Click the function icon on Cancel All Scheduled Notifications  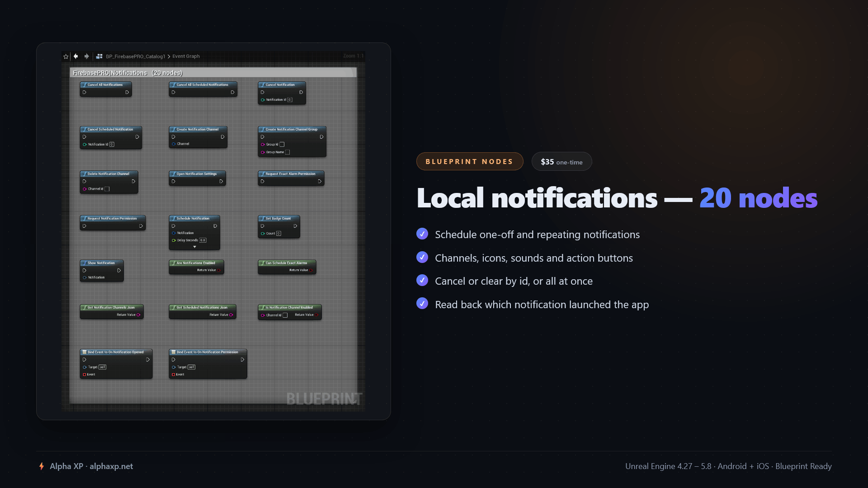[174, 84]
